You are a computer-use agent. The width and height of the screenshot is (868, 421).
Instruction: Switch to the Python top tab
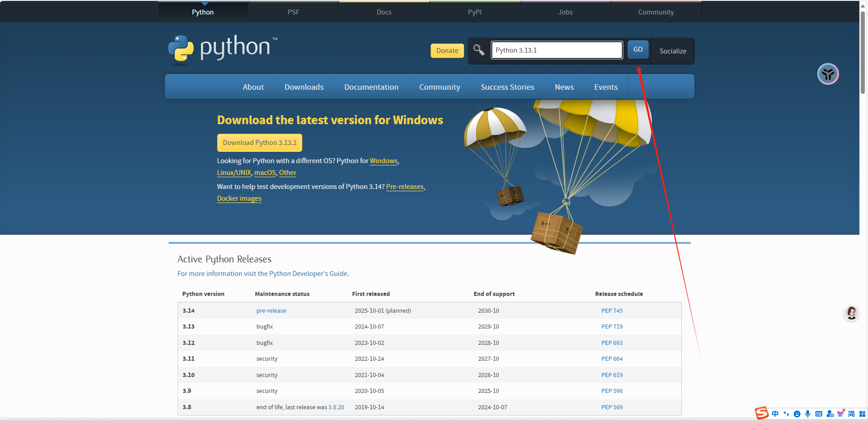(x=203, y=12)
